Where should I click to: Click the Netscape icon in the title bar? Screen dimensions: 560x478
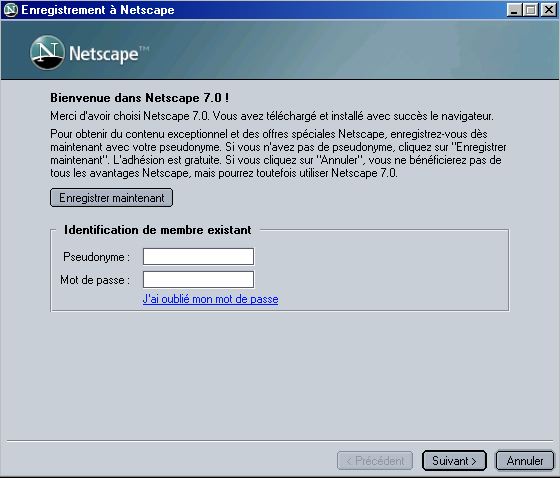pyautogui.click(x=10, y=10)
